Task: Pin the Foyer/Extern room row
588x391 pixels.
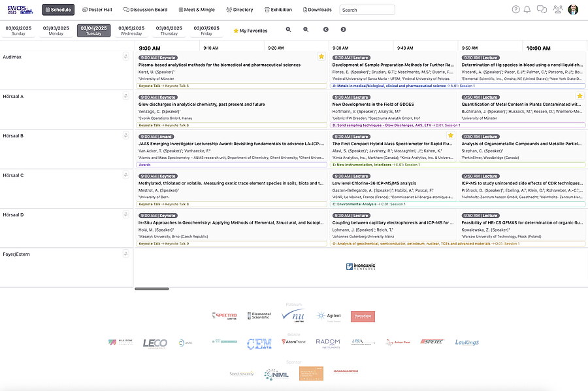Action: point(125,254)
